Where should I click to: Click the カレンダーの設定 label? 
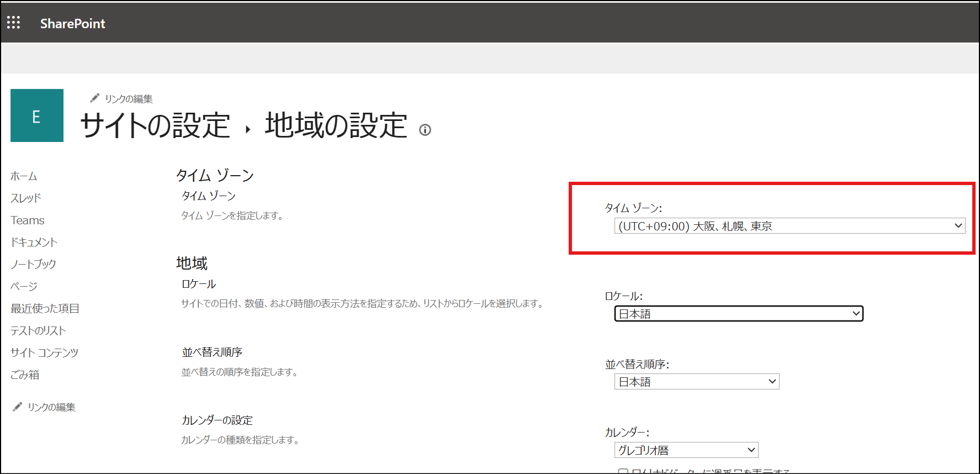217,420
